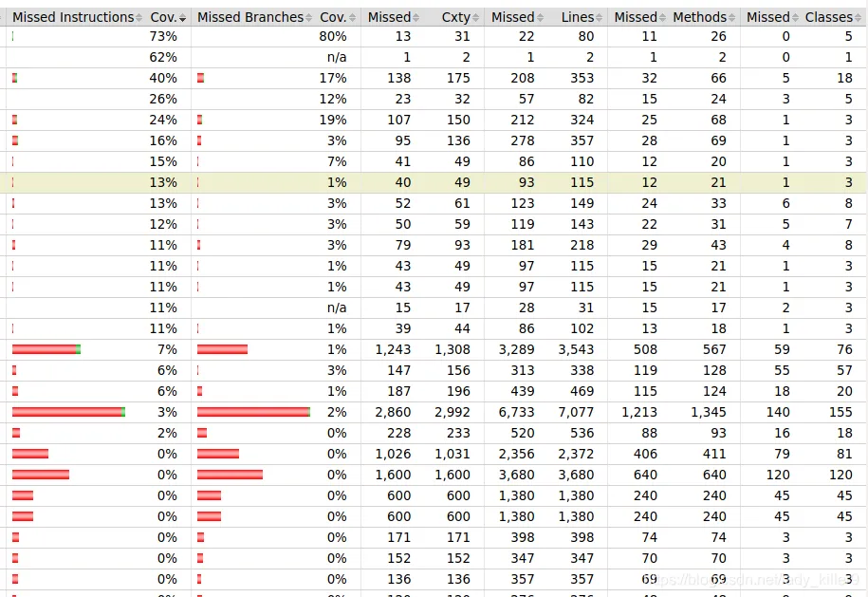Click the Lines header label
Screen dimensions: 868x597
[x=578, y=17]
